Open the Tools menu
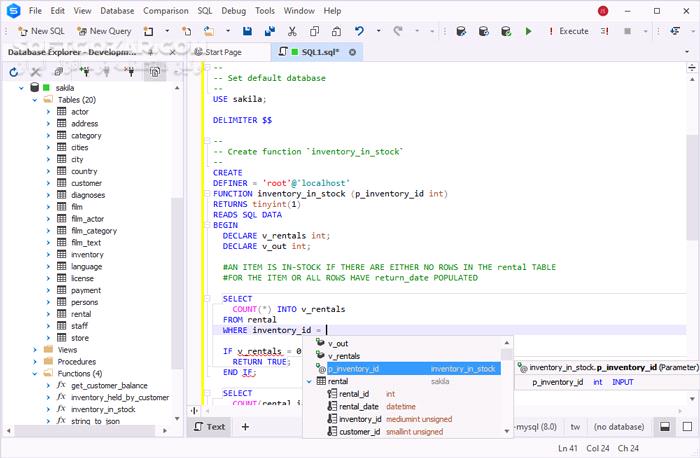 point(265,11)
